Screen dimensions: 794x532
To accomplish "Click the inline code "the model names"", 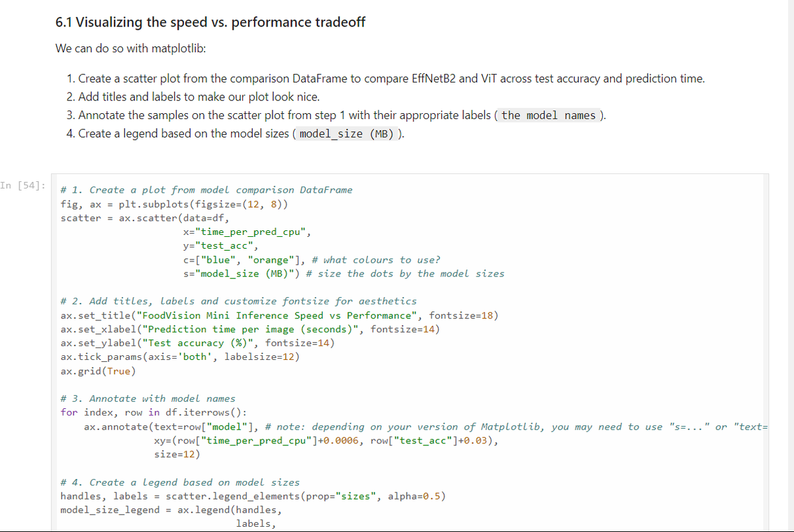I will pos(549,115).
